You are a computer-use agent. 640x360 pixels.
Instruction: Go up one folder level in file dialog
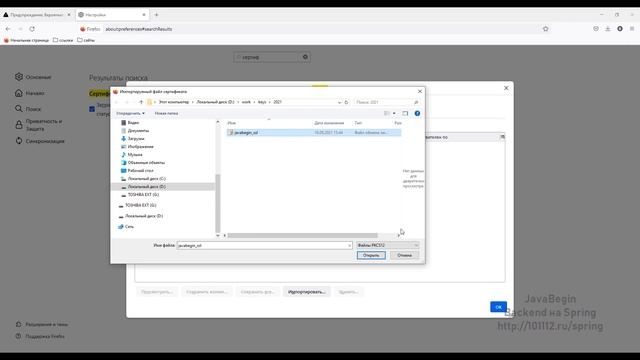pyautogui.click(x=141, y=102)
